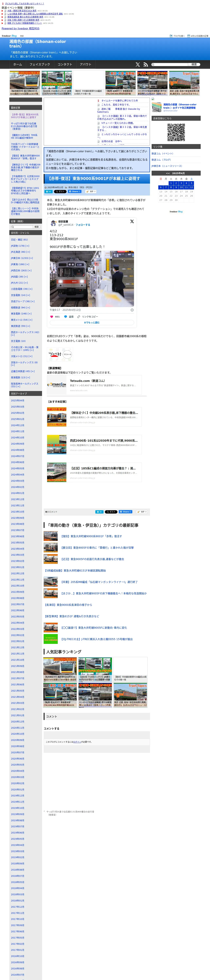Click the info icon beside the tweet timestamp
The image size is (210, 980).
pyautogui.click(x=132, y=310)
